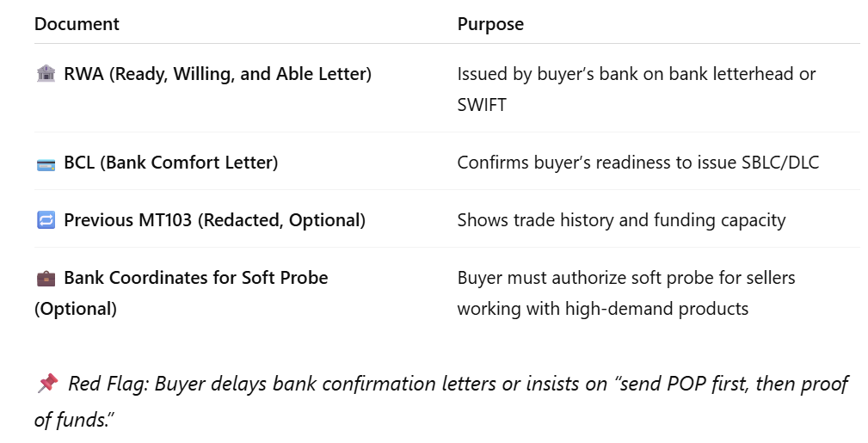The width and height of the screenshot is (868, 443).
Task: Click 'Shows trade history and funding capacity'
Action: [621, 220]
